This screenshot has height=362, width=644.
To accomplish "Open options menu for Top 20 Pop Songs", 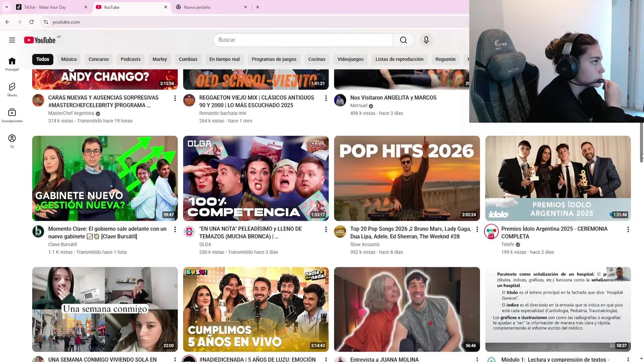I will tap(477, 229).
